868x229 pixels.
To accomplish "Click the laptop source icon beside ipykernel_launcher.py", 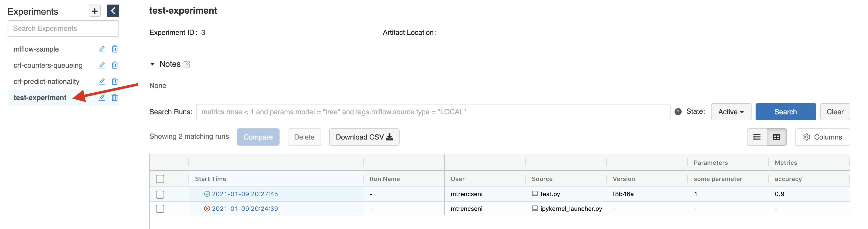I will click(x=535, y=209).
